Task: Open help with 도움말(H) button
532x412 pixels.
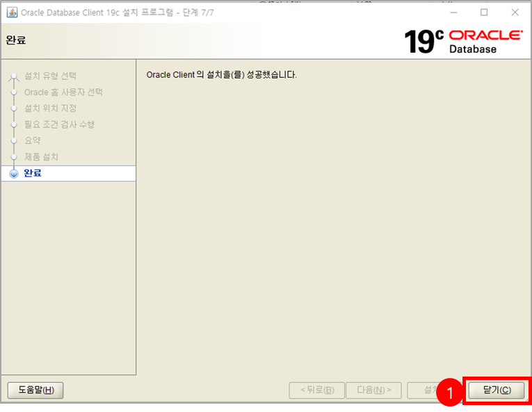Action: tap(35, 390)
